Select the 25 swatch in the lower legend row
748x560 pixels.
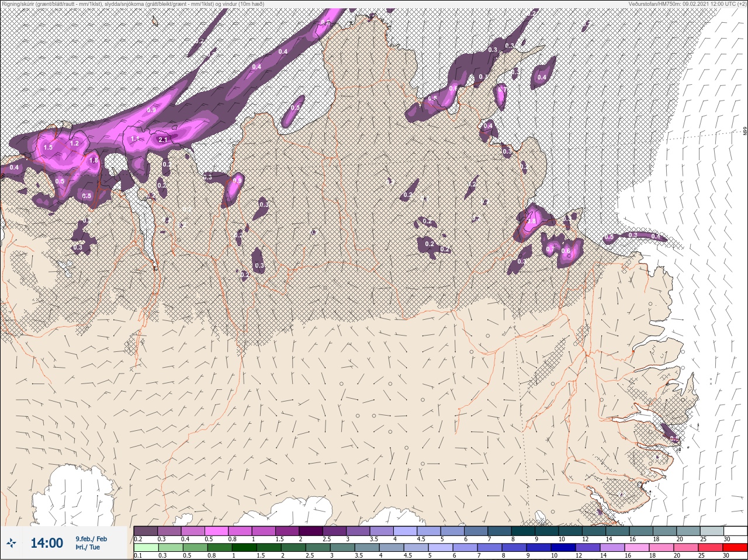[x=711, y=548]
